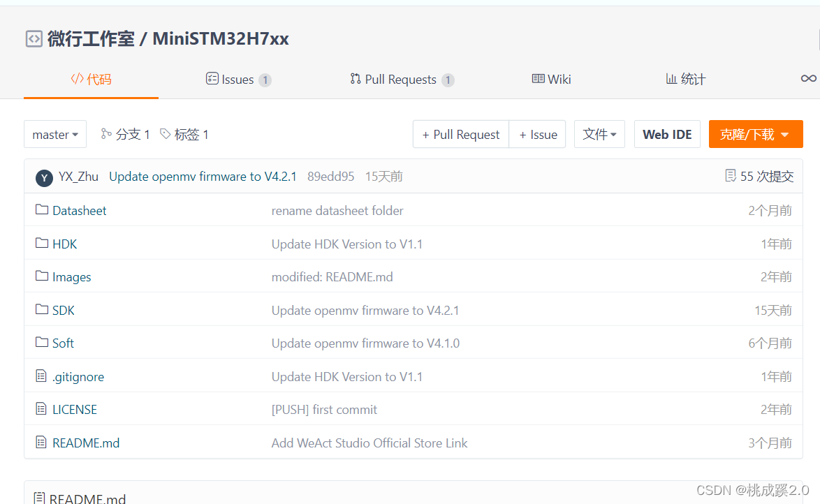The height and width of the screenshot is (504, 820).
Task: Open the Wiki tab
Action: [552, 80]
